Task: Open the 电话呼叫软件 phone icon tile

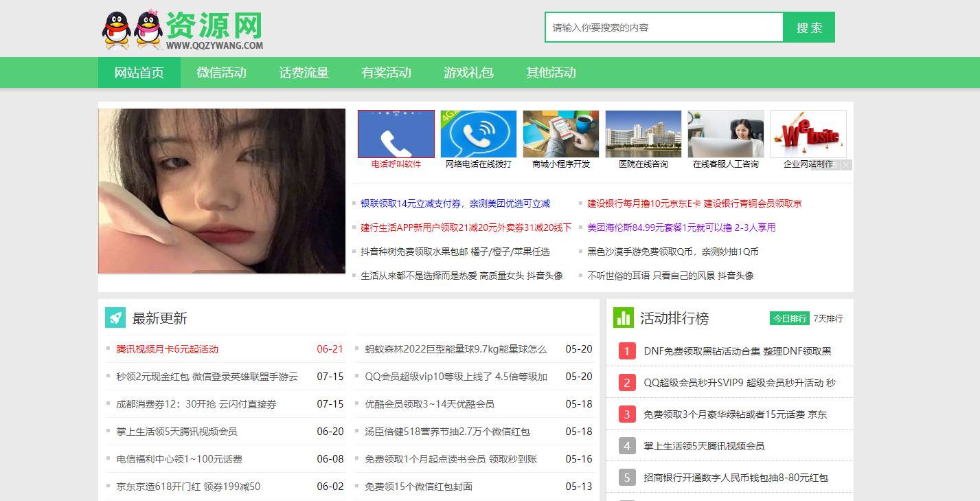Action: coord(396,133)
